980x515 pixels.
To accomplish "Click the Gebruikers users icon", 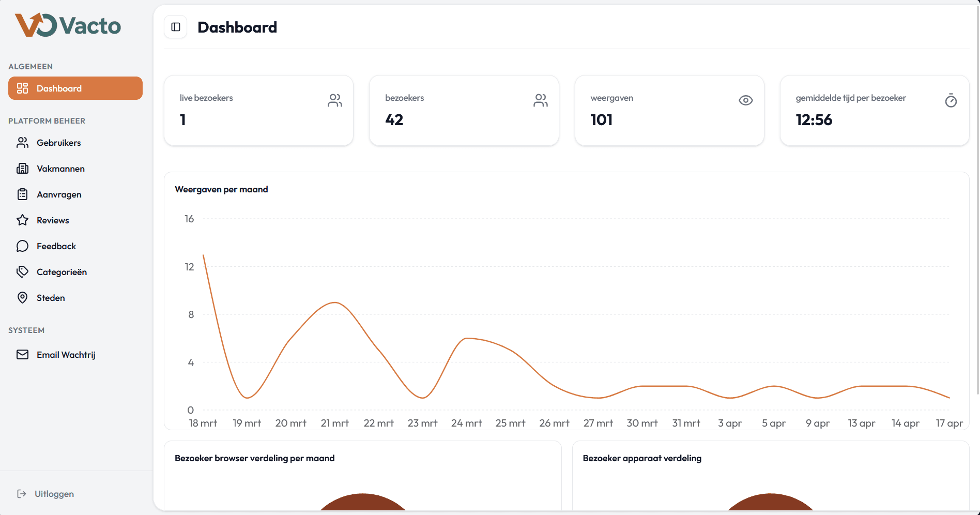I will 22,143.
